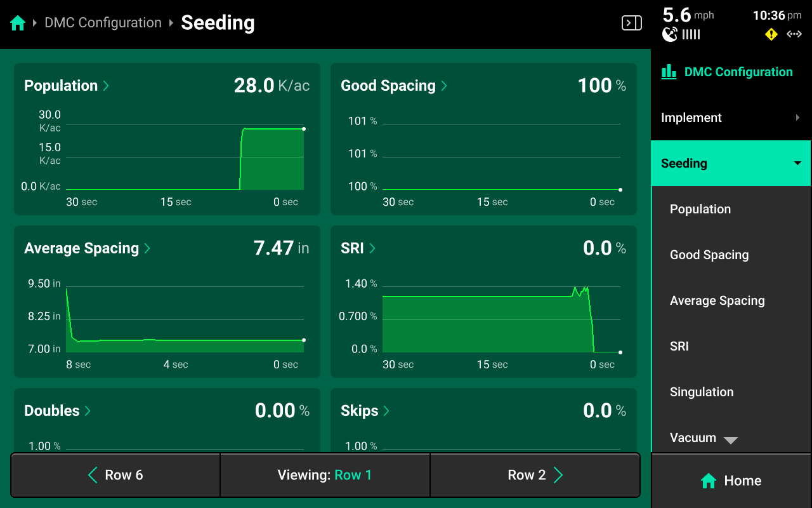The height and width of the screenshot is (508, 812).
Task: Click the Home button
Action: pyautogui.click(x=731, y=481)
